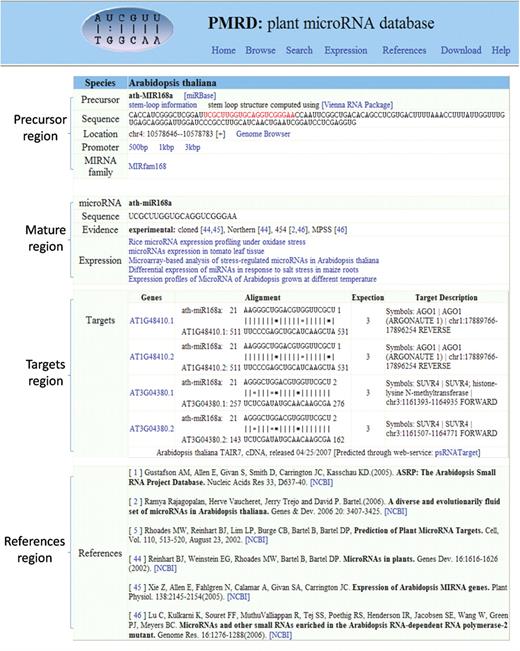Follow the miRBase link for ath-MIR168a
This screenshot has width=520, height=651.
pyautogui.click(x=200, y=96)
